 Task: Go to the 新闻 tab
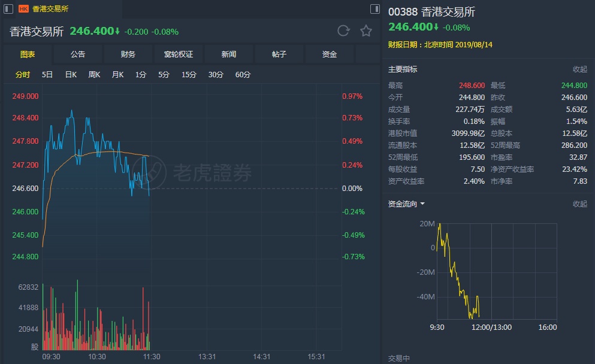pos(229,54)
